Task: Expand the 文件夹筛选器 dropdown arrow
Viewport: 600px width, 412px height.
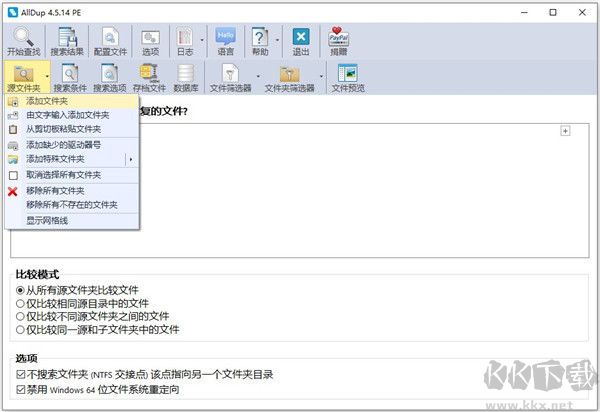Action: coord(321,76)
